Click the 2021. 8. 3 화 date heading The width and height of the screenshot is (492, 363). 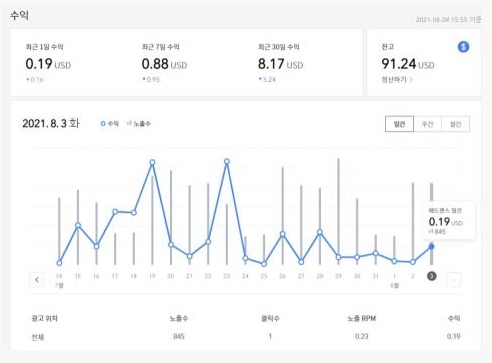point(51,124)
